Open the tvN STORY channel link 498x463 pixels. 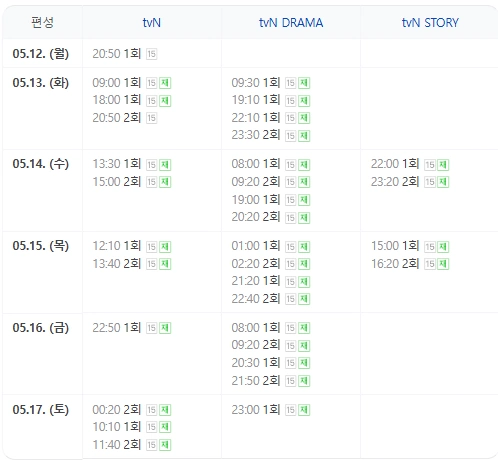click(x=430, y=23)
